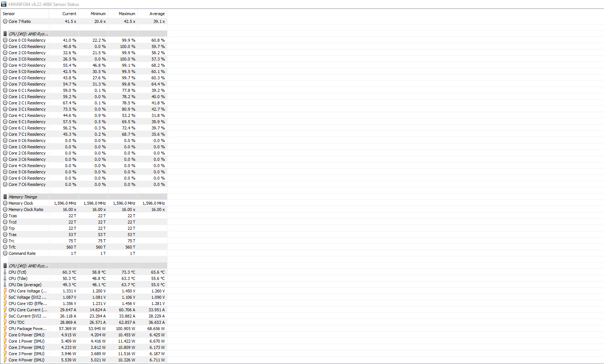Screen dimensions: 604x364
Task: Click the circle icon beside Command Rate
Action: (5, 253)
